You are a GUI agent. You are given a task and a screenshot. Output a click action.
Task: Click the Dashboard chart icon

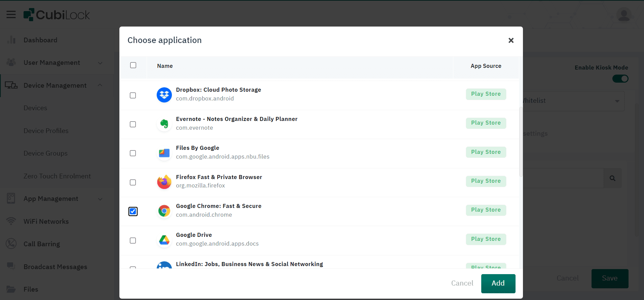click(x=11, y=40)
